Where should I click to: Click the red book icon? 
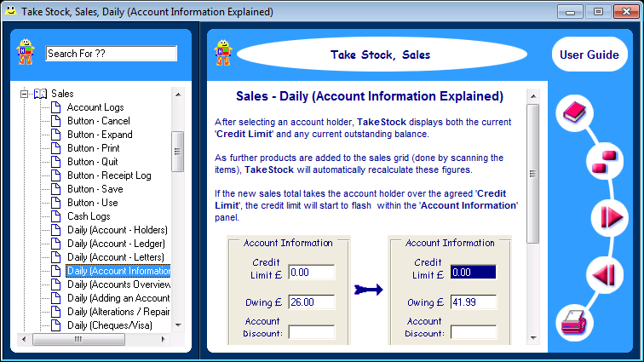pyautogui.click(x=574, y=112)
